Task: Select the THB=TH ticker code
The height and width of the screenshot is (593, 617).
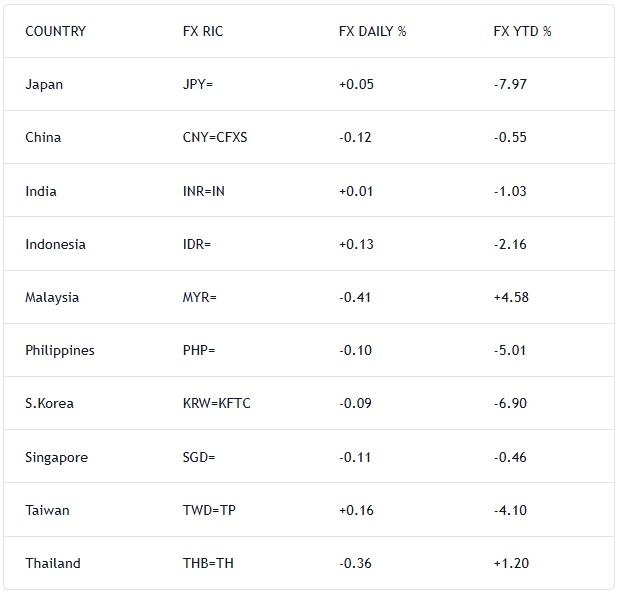Action: click(x=207, y=563)
